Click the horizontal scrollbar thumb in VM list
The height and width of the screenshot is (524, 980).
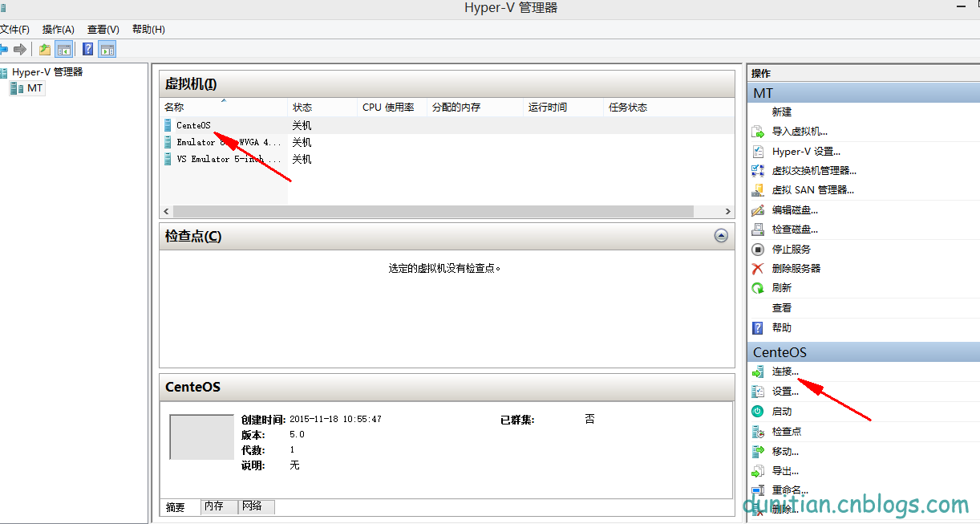(432, 212)
